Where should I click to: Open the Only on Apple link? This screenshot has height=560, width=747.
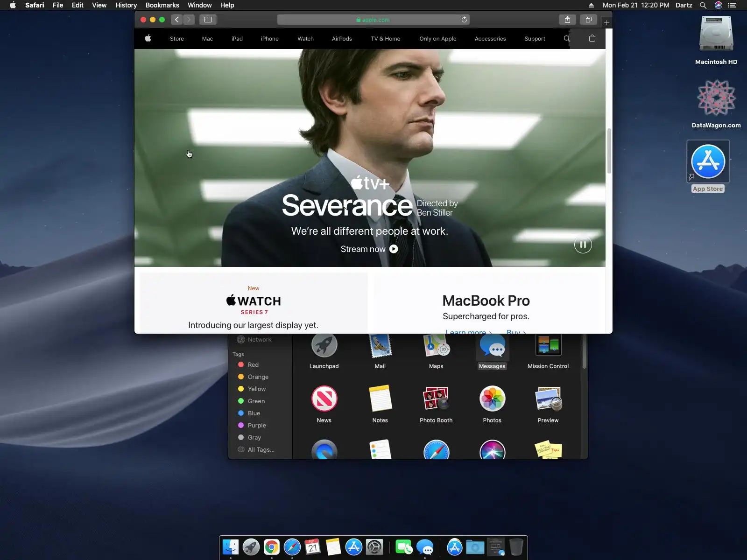(x=438, y=39)
